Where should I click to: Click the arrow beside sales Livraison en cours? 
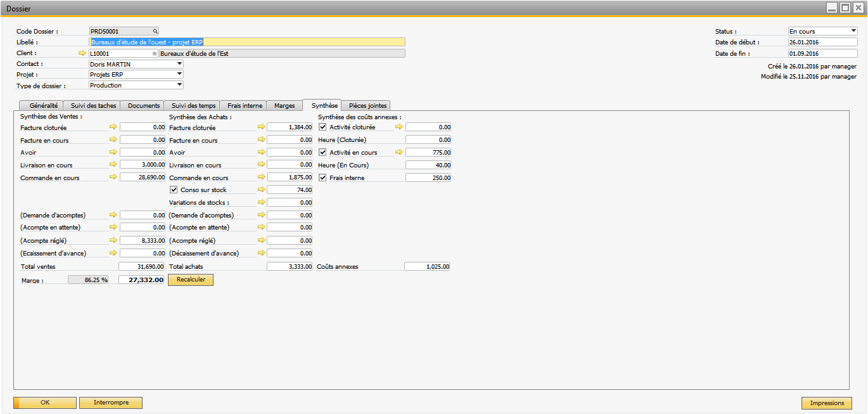[x=113, y=165]
